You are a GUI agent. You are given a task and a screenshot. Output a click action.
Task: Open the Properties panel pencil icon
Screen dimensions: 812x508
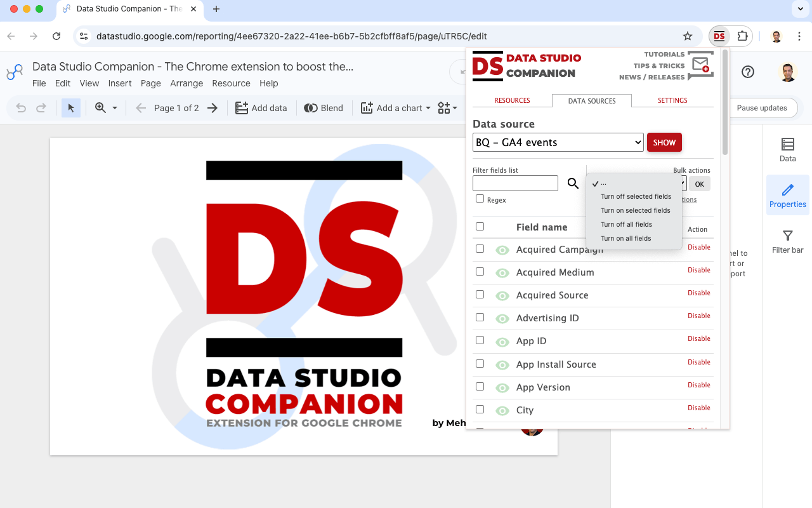(x=788, y=196)
